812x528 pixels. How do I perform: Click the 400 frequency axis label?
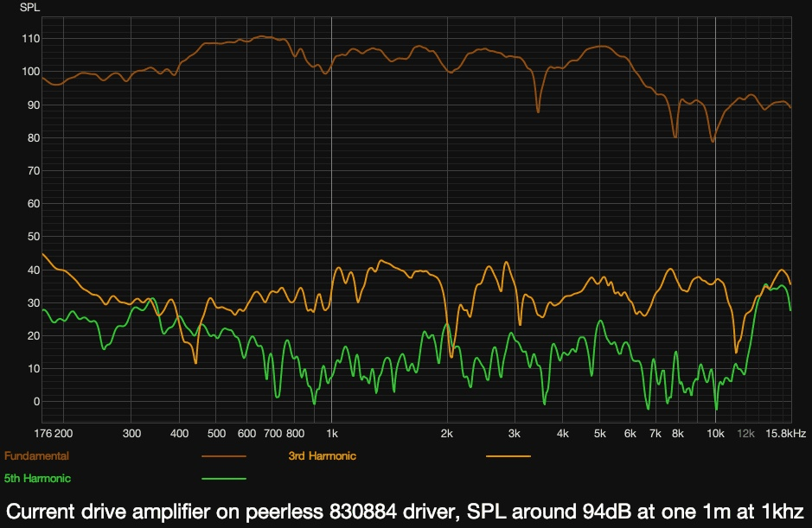click(x=179, y=434)
